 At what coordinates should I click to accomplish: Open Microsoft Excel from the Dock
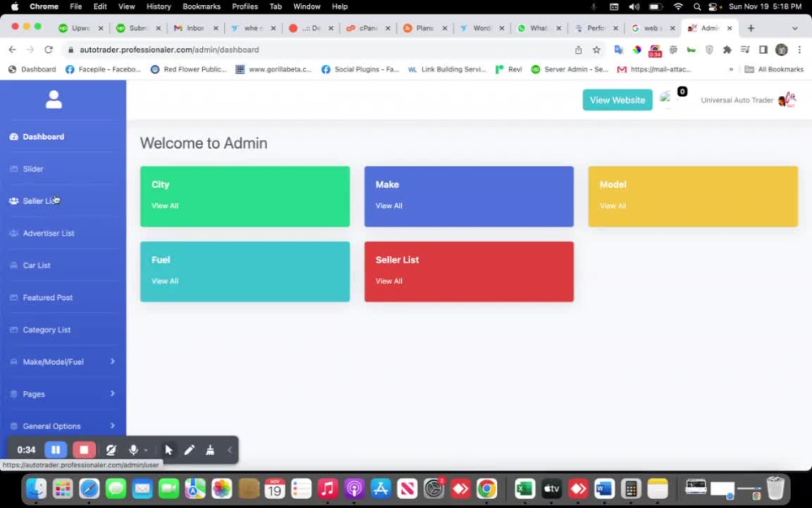pyautogui.click(x=525, y=488)
